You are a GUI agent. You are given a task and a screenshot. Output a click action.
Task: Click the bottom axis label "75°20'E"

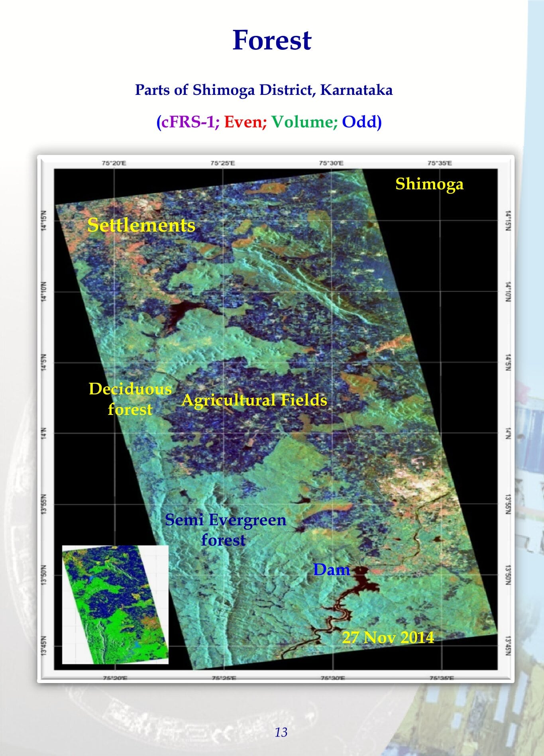[115, 678]
